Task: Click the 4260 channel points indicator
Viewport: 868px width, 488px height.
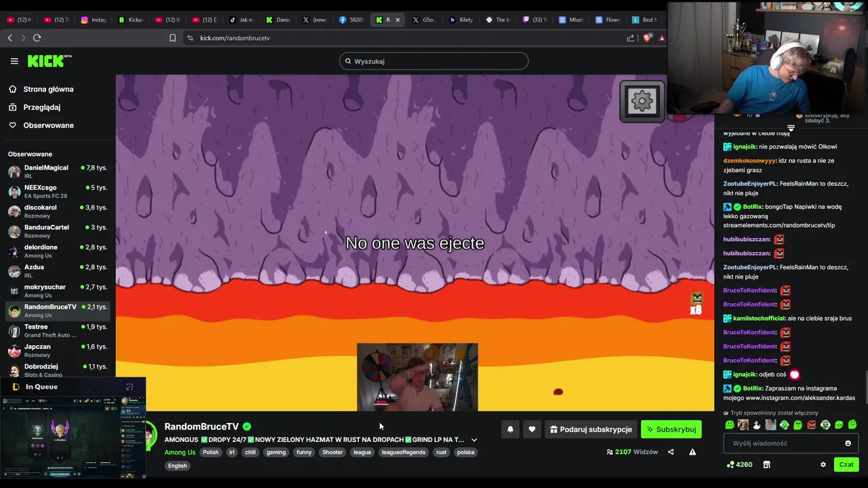Action: (x=739, y=464)
